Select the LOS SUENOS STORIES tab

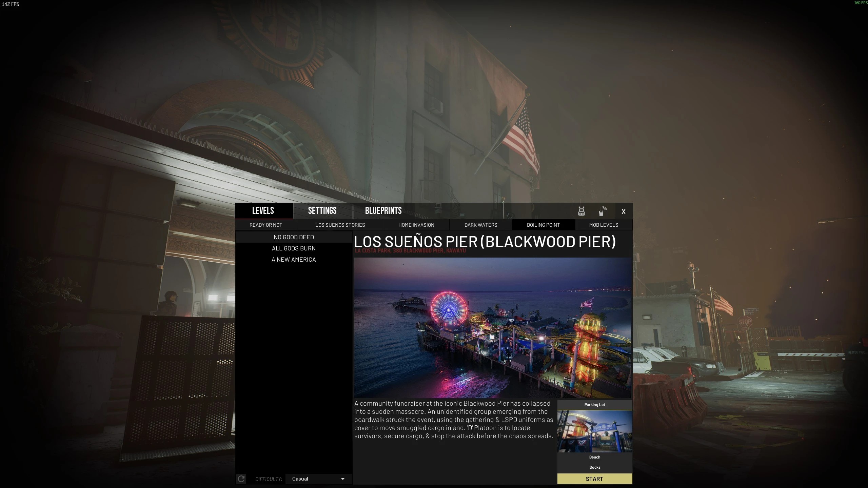[340, 225]
